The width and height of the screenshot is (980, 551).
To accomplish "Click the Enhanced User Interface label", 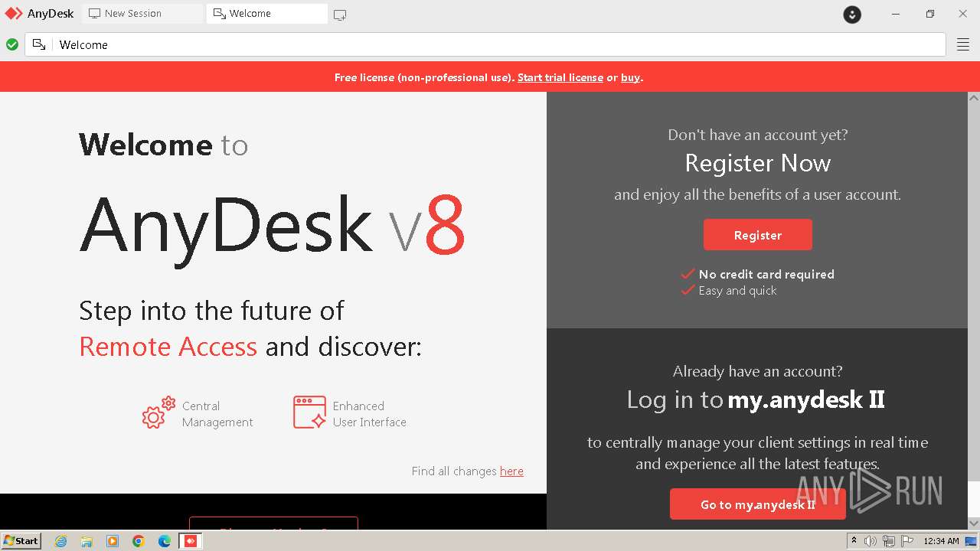I will 369,414.
